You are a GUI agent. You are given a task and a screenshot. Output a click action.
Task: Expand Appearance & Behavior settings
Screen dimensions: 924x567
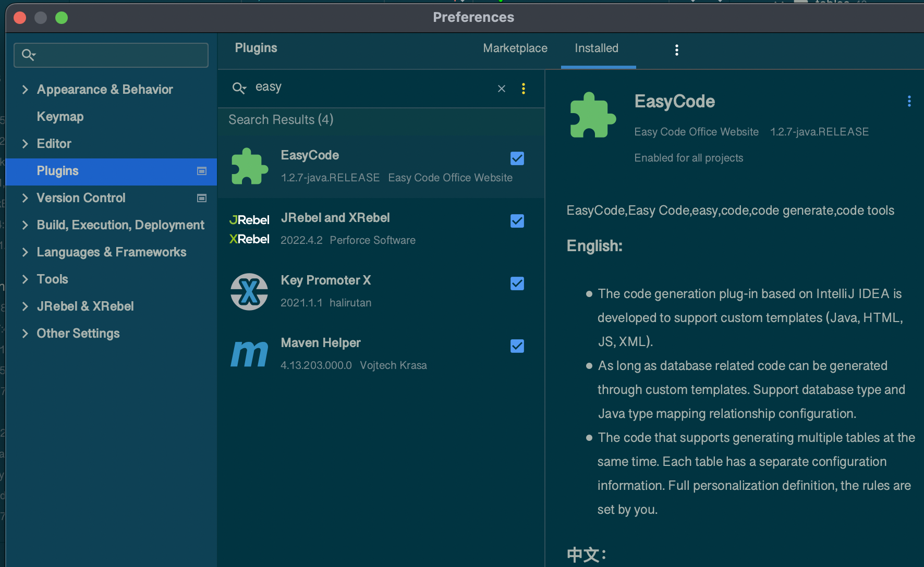[x=25, y=90]
